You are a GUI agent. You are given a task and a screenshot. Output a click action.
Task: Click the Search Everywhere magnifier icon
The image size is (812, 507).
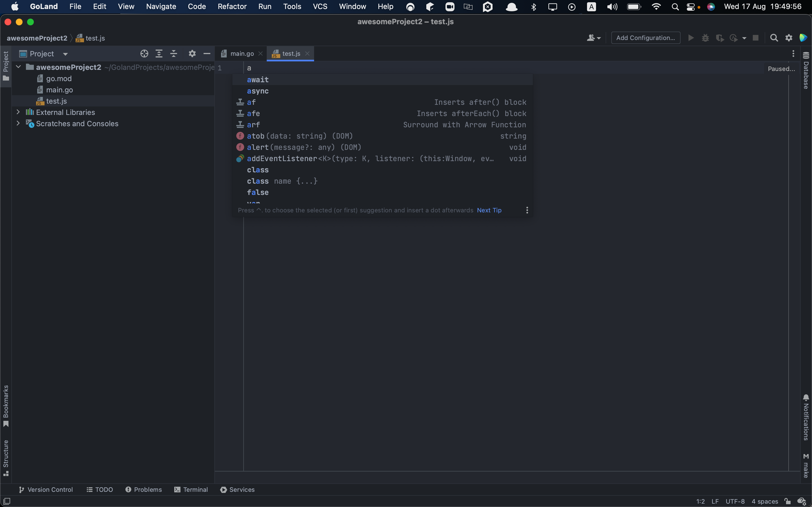point(774,38)
